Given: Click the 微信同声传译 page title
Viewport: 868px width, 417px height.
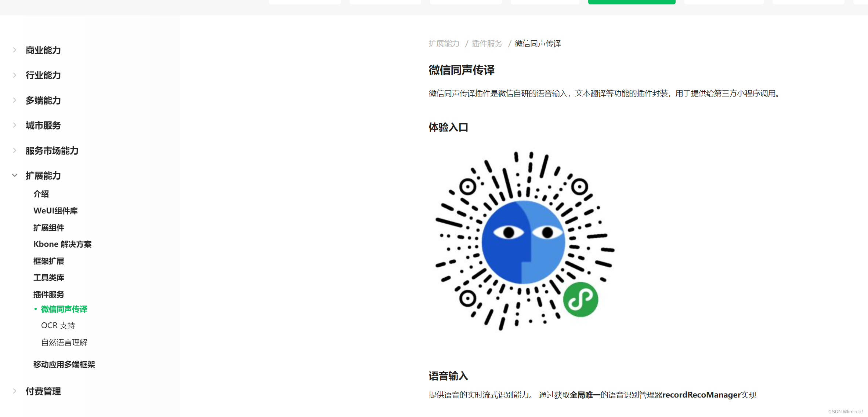Looking at the screenshot, I should coord(462,70).
